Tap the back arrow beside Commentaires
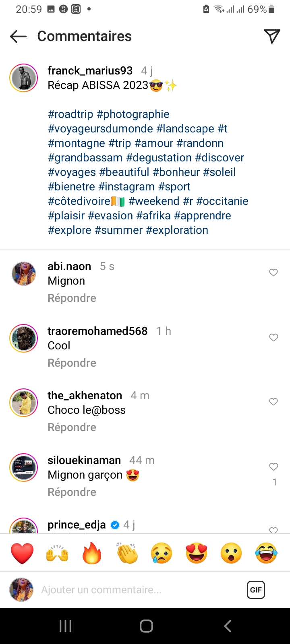The image size is (290, 644). (x=18, y=36)
